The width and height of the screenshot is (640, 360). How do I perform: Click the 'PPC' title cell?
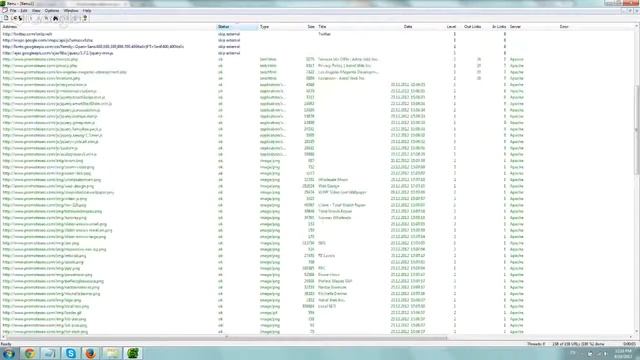tap(322, 269)
